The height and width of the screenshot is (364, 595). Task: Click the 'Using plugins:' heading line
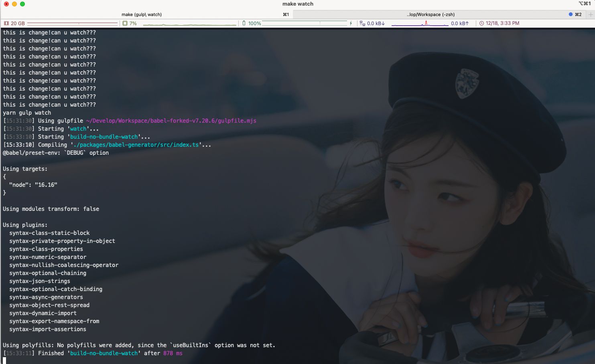25,225
